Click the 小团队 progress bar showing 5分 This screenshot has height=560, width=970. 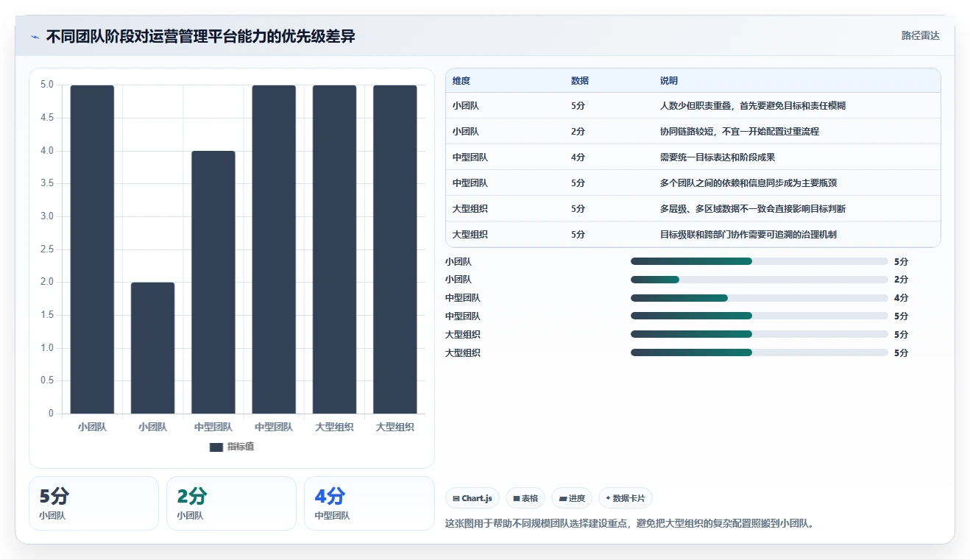tap(760, 261)
